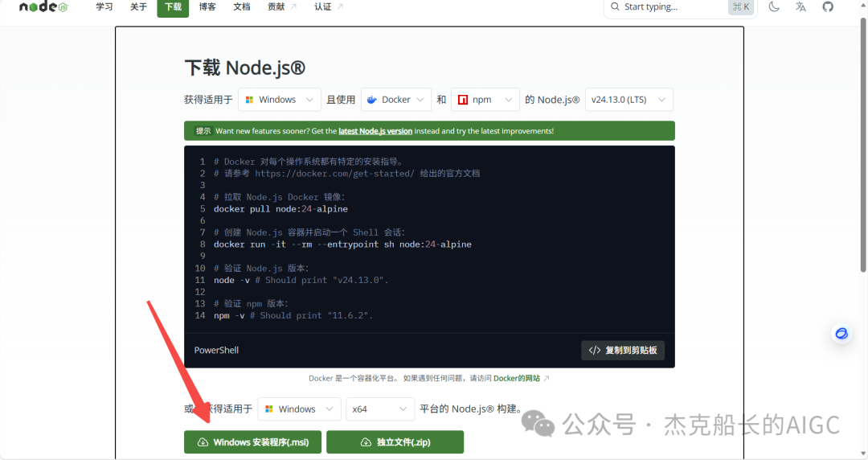Click the PowerShell label
The height and width of the screenshot is (460, 868).
216,351
